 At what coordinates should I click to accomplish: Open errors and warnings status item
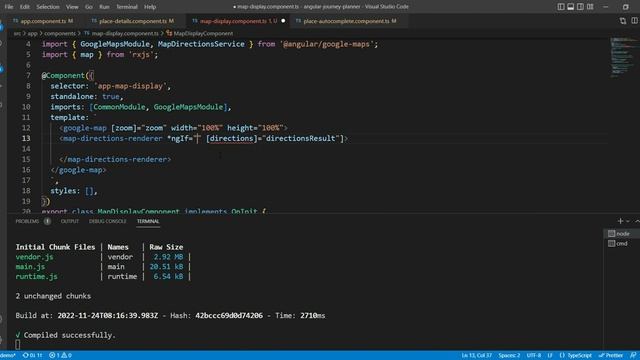coord(60,355)
